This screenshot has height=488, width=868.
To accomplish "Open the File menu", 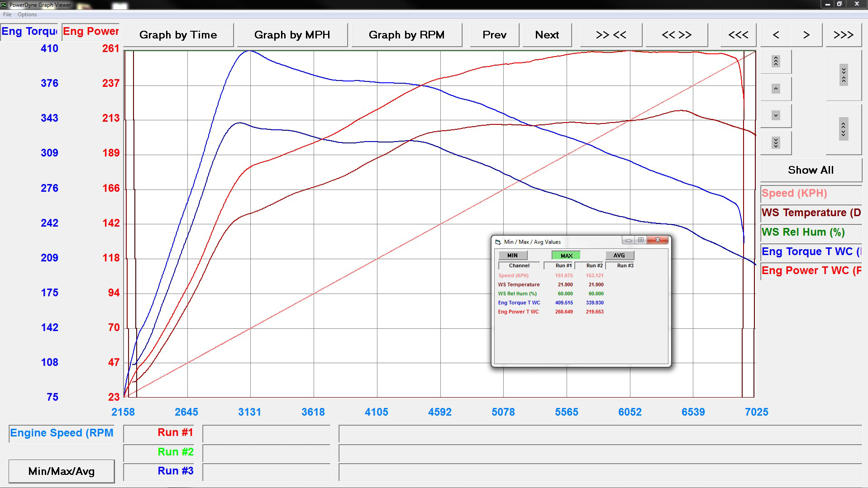I will tap(7, 14).
